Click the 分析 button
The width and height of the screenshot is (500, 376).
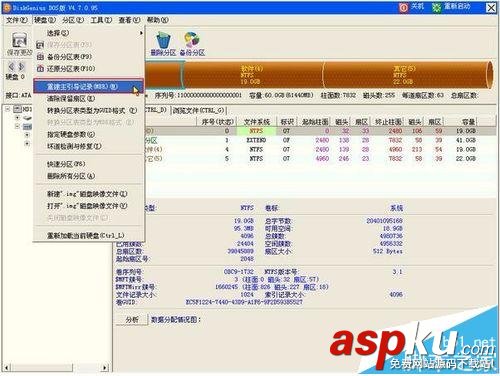[132, 319]
